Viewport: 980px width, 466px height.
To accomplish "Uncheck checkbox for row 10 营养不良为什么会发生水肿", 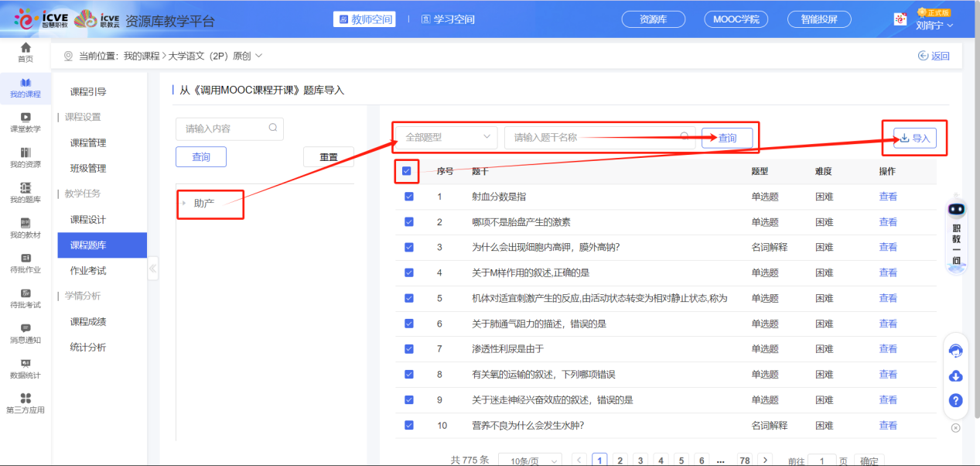I will pos(409,425).
